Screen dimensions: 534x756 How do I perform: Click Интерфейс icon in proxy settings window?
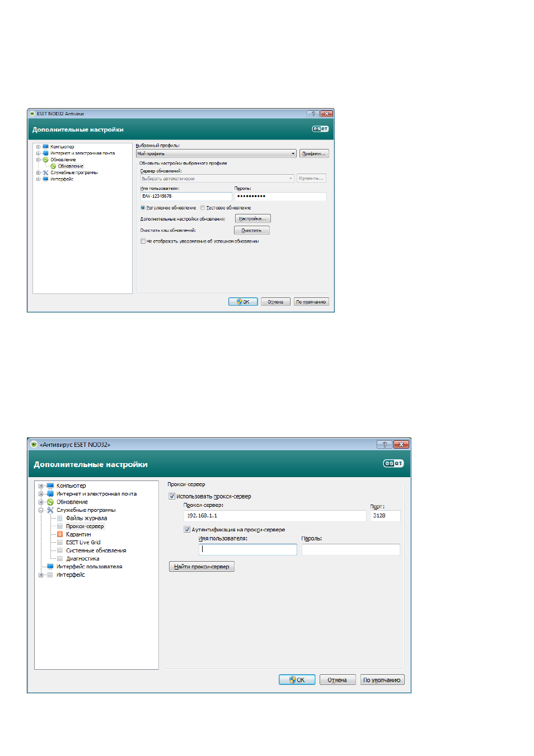[x=50, y=575]
